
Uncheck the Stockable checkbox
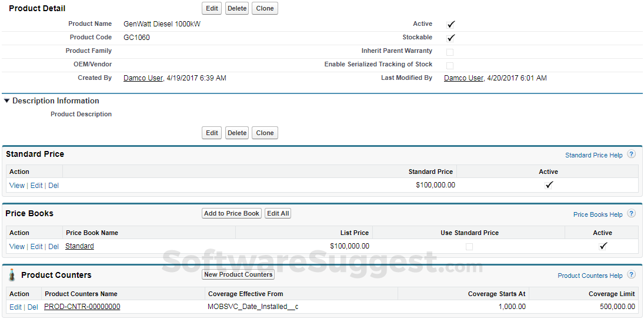click(x=451, y=38)
